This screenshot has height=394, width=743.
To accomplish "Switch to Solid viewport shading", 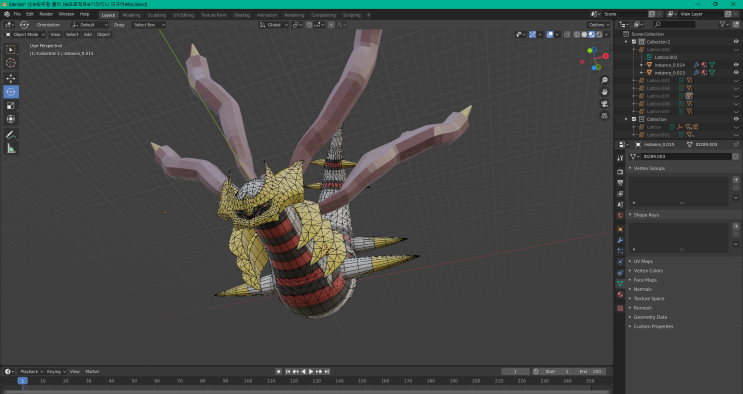I will click(584, 35).
